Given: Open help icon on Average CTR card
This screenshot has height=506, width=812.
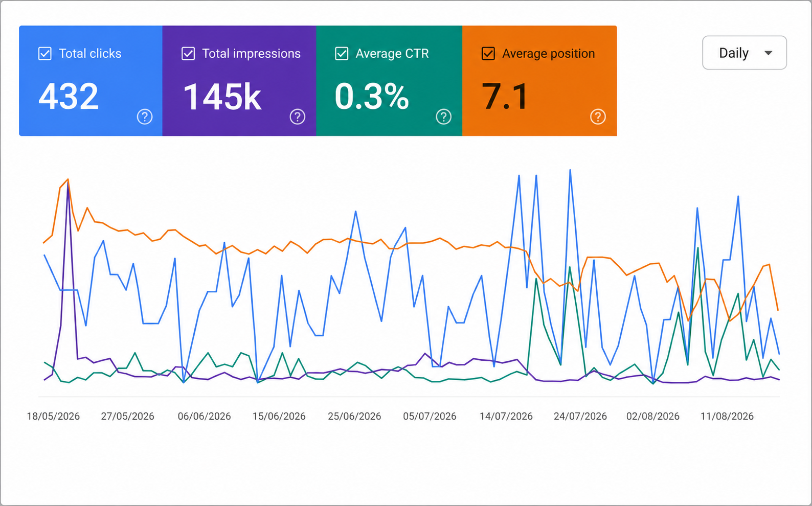Looking at the screenshot, I should tap(444, 117).
